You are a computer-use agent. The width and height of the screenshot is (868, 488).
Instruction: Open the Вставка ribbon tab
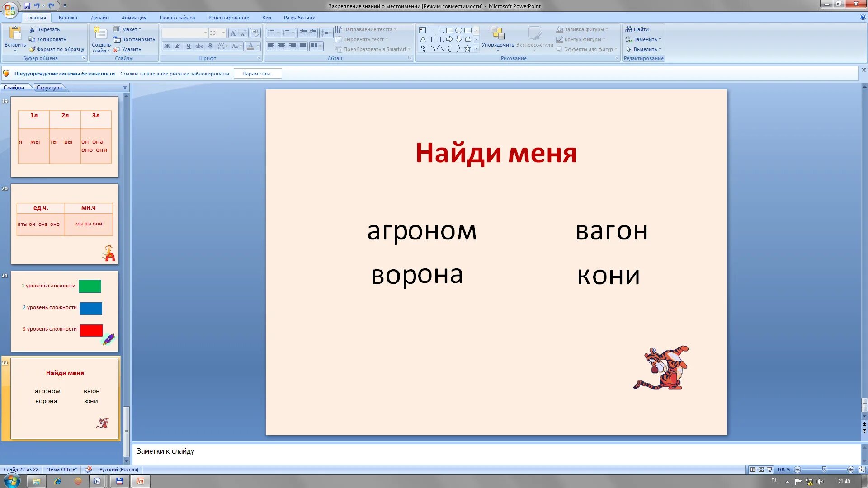coord(68,18)
